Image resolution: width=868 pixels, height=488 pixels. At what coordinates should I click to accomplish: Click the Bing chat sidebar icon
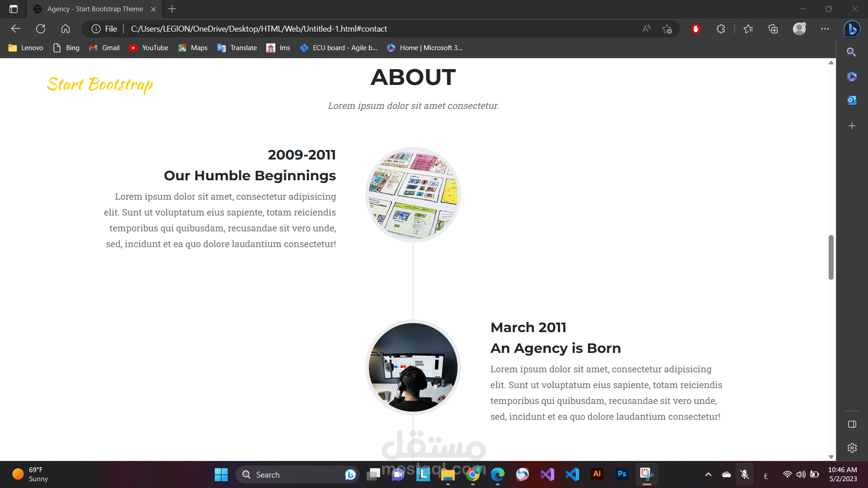(852, 29)
